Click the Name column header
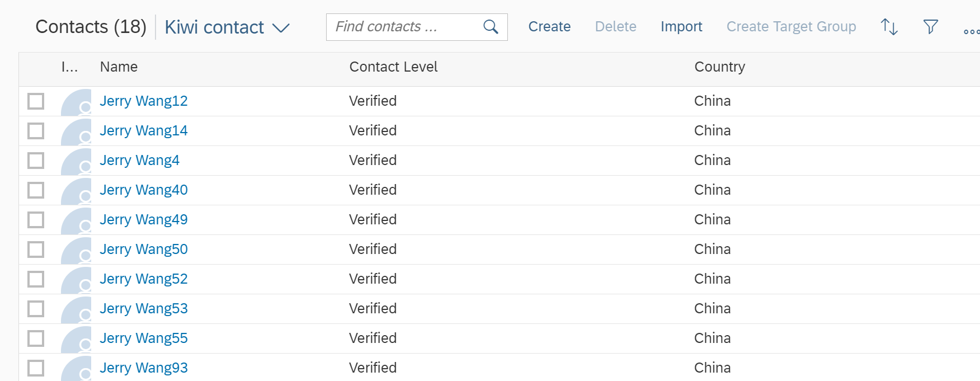 119,67
